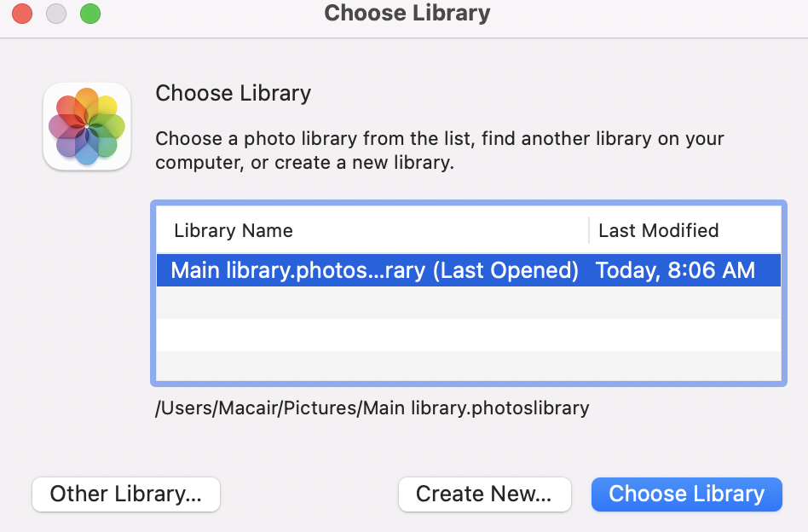Click the first empty row below Main library
Viewport: 808px width, 532px height.
pos(467,303)
